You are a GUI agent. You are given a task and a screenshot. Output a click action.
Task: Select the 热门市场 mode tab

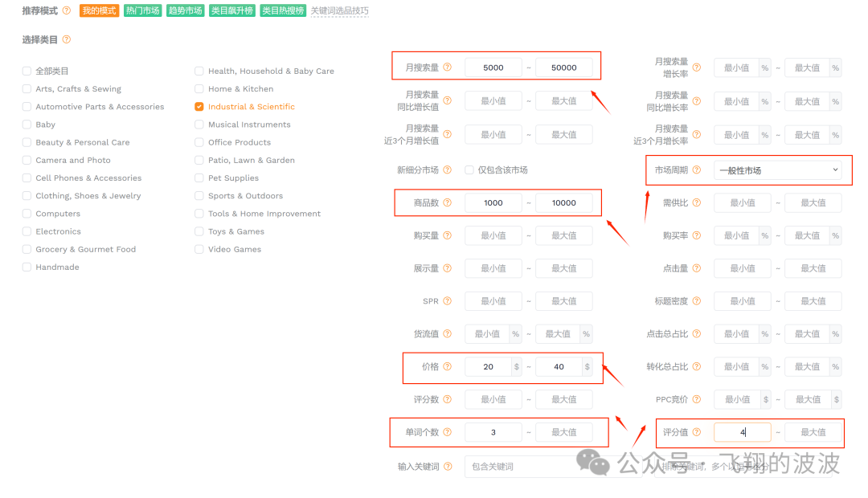click(x=142, y=11)
